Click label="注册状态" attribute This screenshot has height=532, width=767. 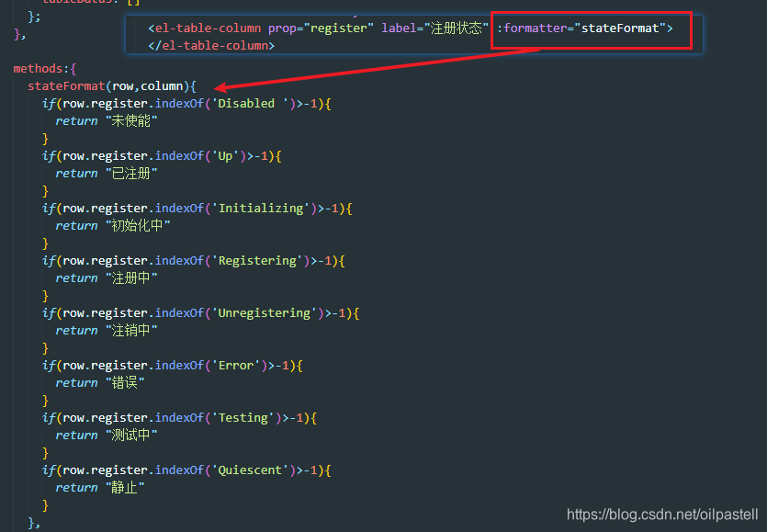(434, 28)
